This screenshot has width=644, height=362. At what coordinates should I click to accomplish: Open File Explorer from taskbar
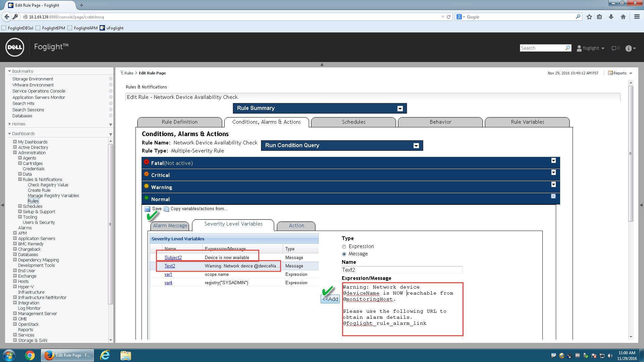[x=125, y=355]
